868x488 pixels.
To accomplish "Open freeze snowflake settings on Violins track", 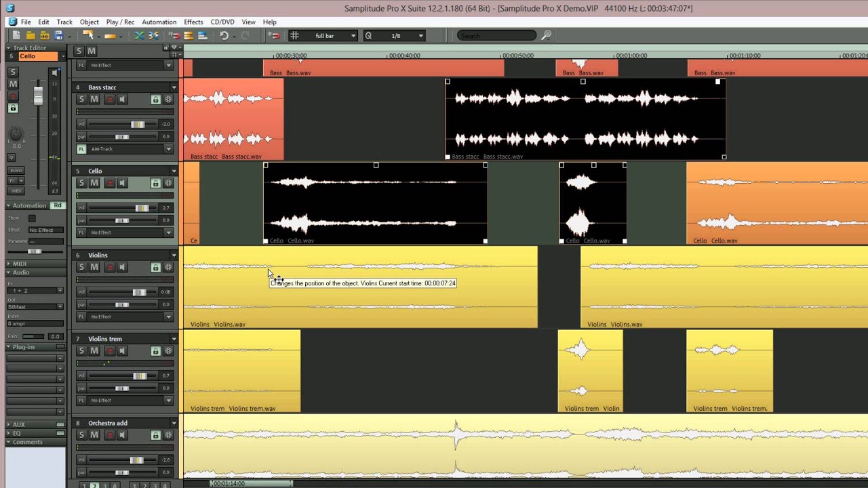I will click(168, 267).
